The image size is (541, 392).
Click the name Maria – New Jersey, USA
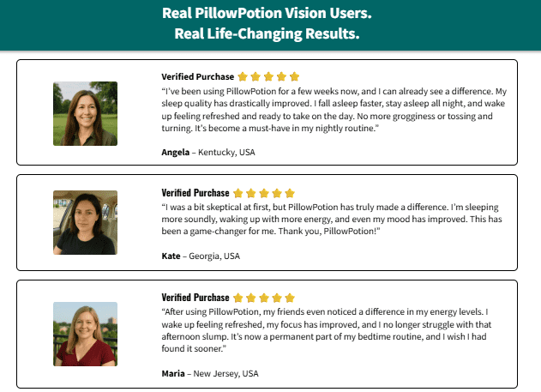coord(210,374)
